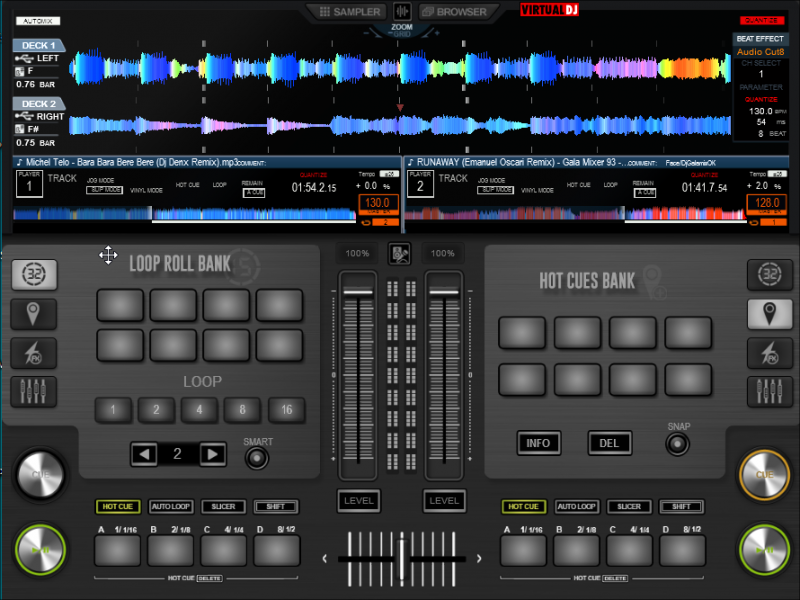
Task: Play/pause the right deck
Action: click(764, 549)
